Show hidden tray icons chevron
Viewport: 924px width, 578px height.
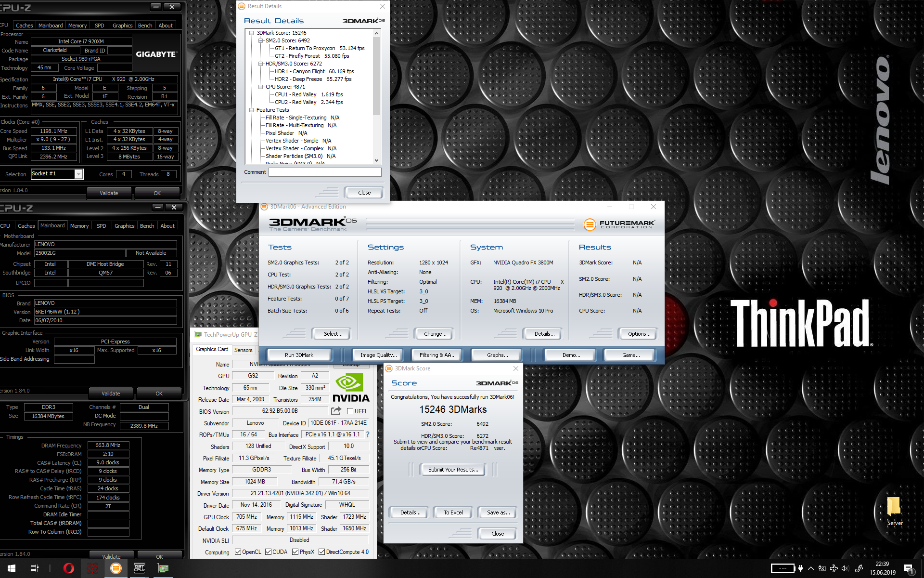(811, 568)
